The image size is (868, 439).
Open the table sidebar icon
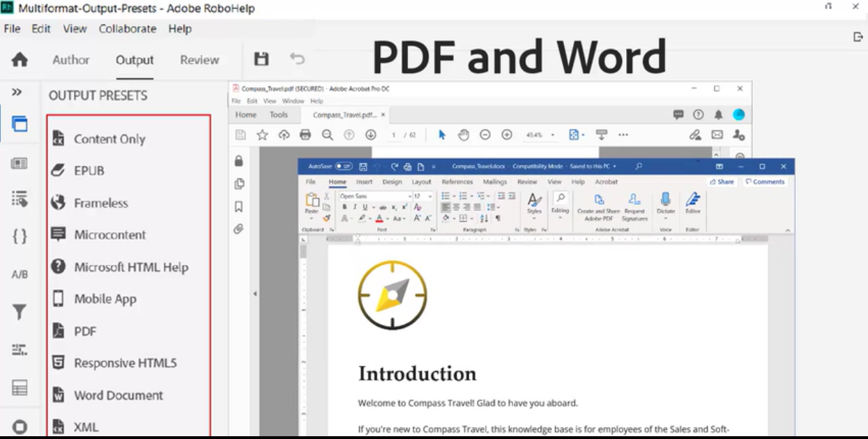20,388
